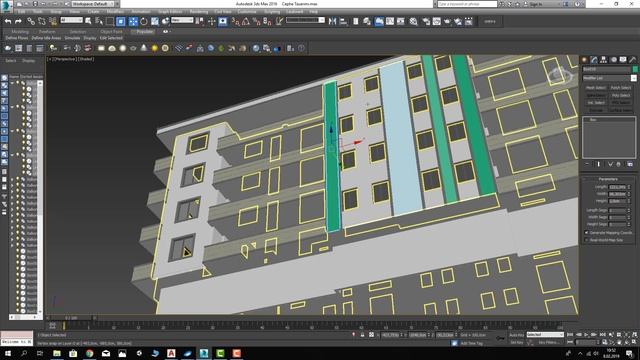This screenshot has width=640, height=360.
Task: Redo action using main toolbar arrow
Action: tap(18, 21)
